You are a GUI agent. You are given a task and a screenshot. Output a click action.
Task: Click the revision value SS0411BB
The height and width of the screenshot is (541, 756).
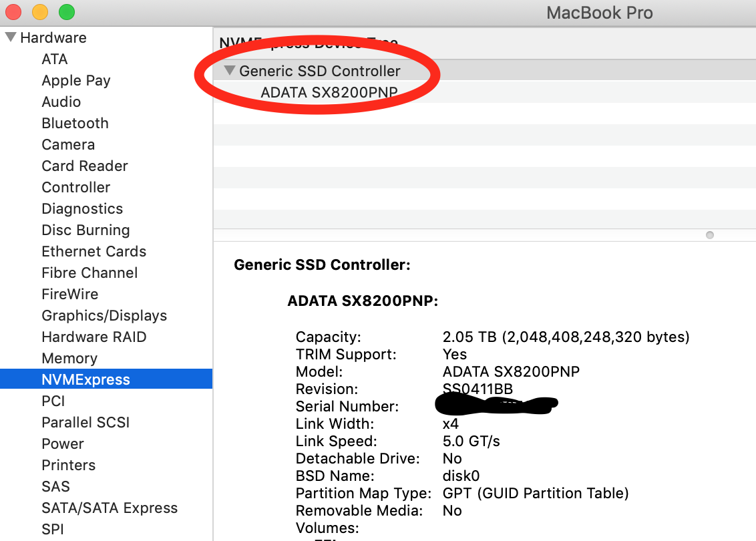478,389
